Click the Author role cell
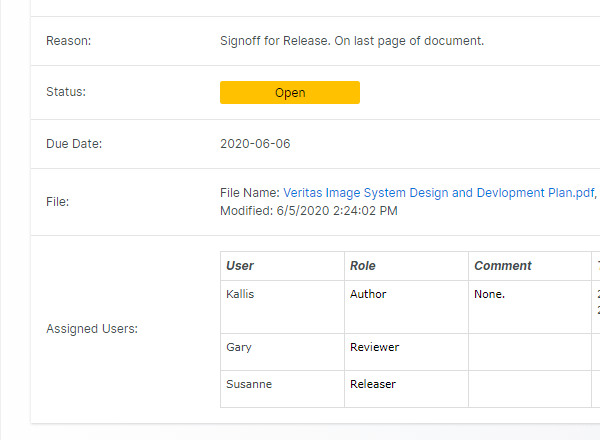Image resolution: width=600 pixels, height=440 pixels. pos(368,295)
